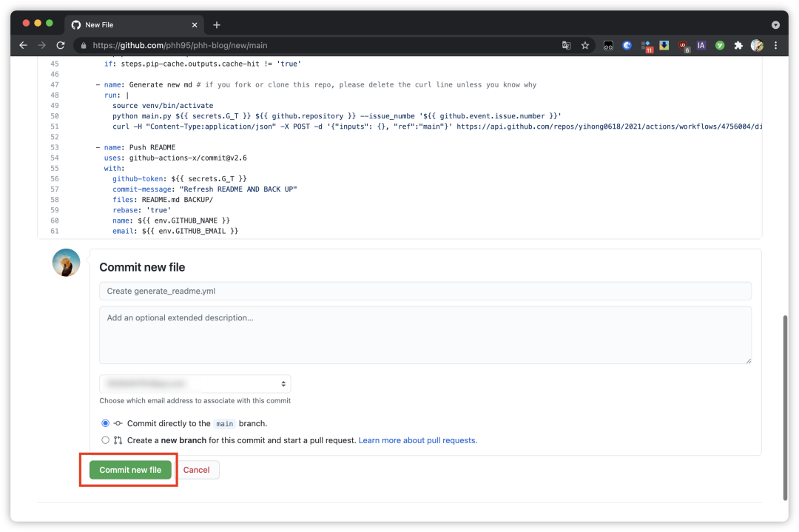Click the user avatar beside the commit form
Image resolution: width=799 pixels, height=532 pixels.
(66, 262)
